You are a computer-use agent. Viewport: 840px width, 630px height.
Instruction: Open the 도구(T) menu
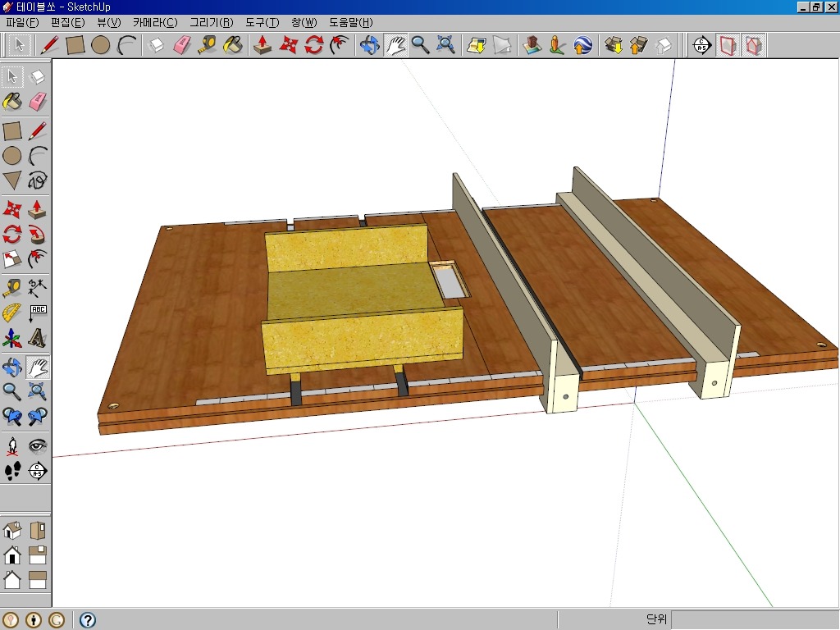tap(262, 22)
